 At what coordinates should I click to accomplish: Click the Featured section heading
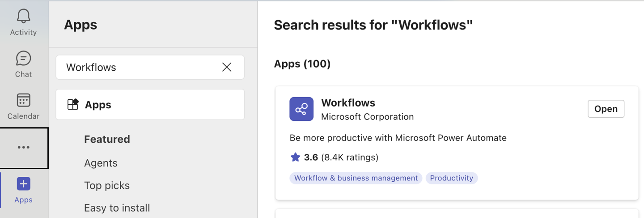(x=107, y=139)
